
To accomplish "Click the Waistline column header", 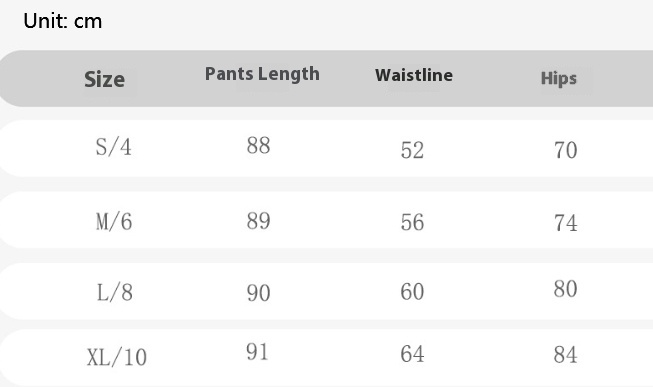I will click(414, 75).
